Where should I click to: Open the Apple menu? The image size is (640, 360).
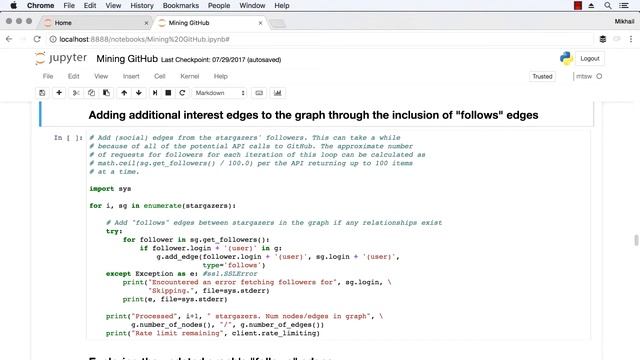13,6
